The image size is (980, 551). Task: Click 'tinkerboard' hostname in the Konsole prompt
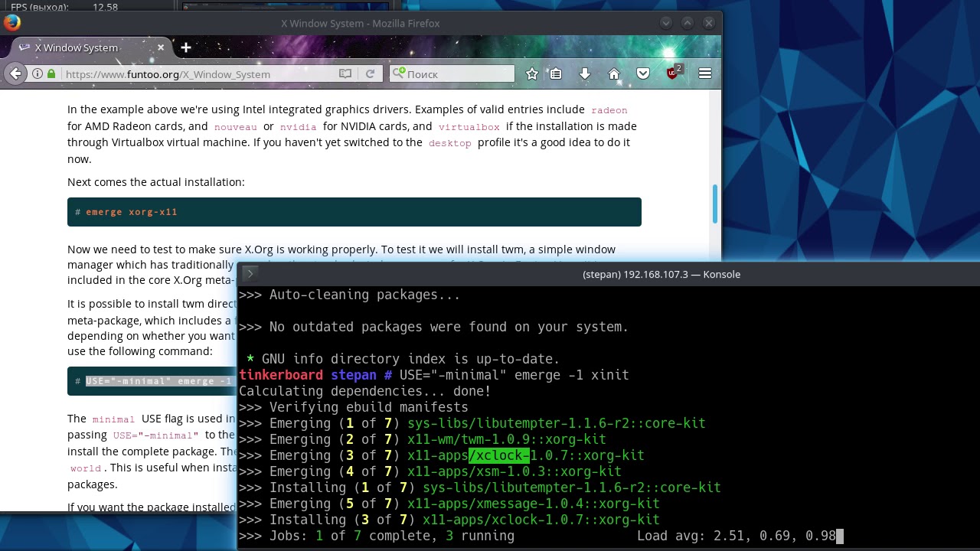click(281, 375)
